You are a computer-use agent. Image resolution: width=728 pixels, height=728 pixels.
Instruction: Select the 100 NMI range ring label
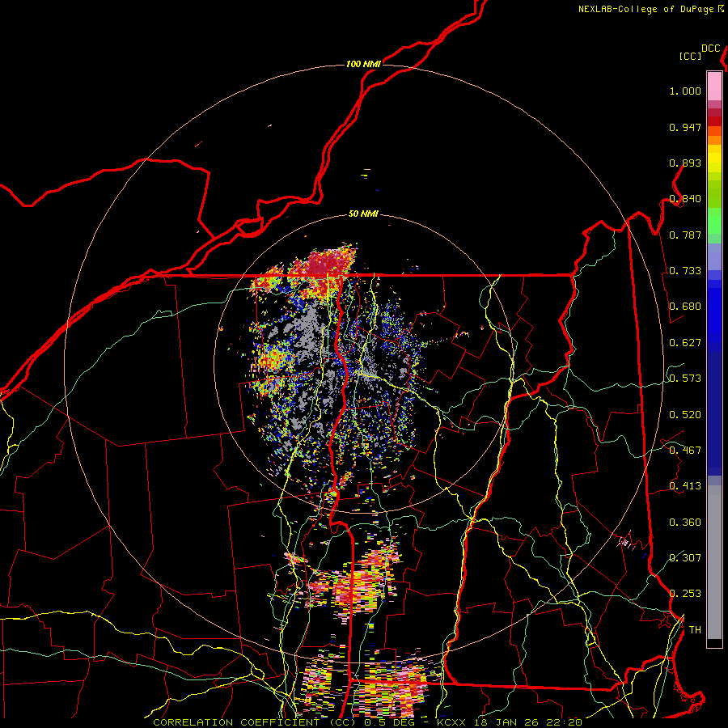coord(363,64)
